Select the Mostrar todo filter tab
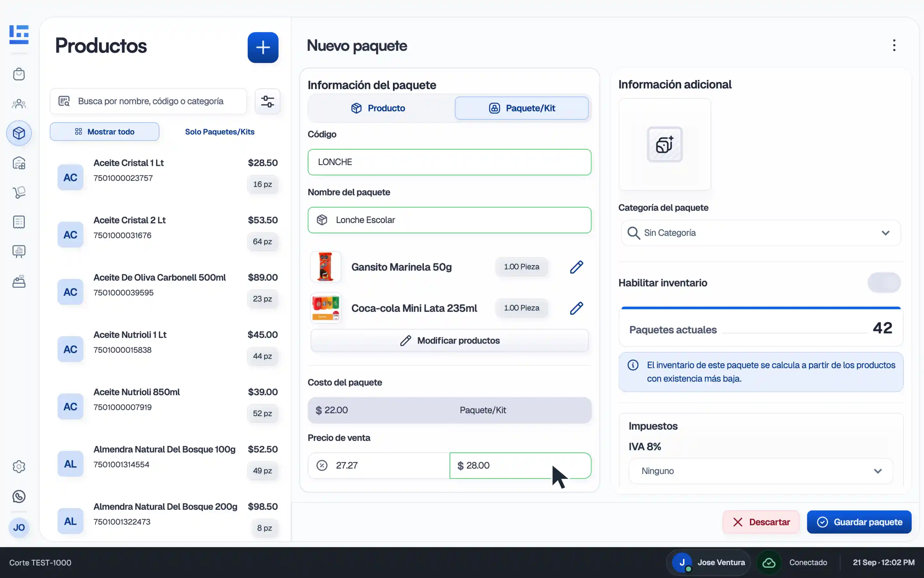 [x=105, y=132]
